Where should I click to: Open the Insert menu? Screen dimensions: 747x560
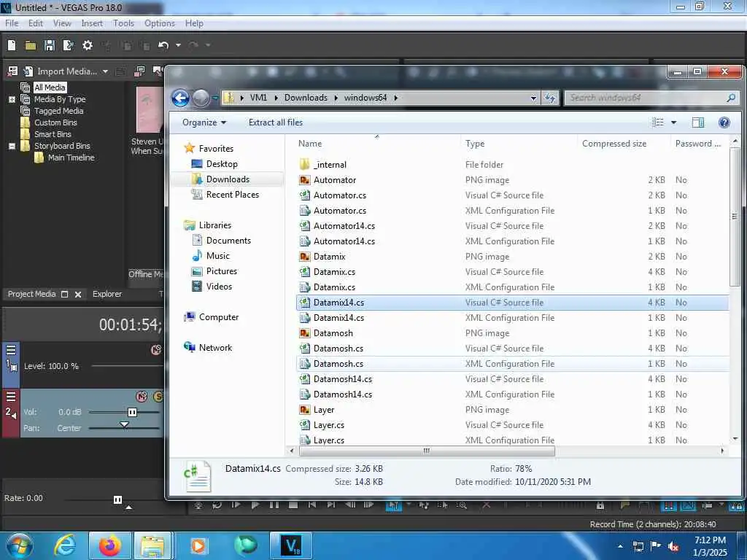(x=92, y=23)
